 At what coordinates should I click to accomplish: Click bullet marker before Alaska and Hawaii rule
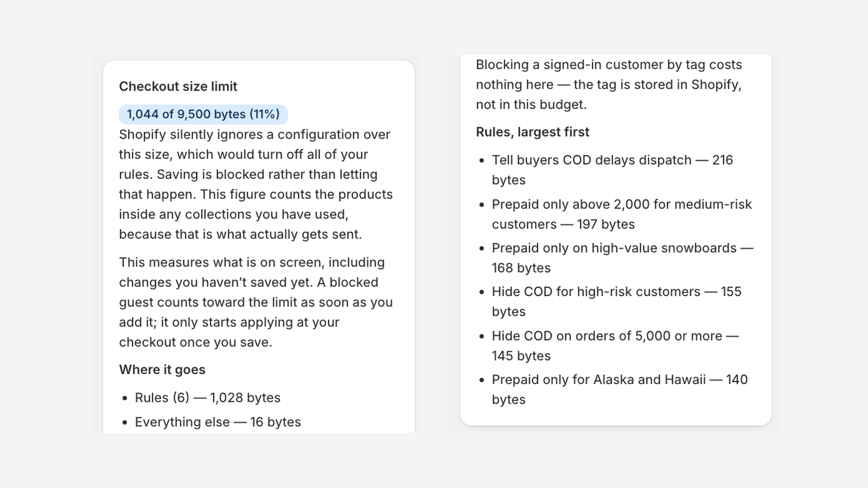482,381
